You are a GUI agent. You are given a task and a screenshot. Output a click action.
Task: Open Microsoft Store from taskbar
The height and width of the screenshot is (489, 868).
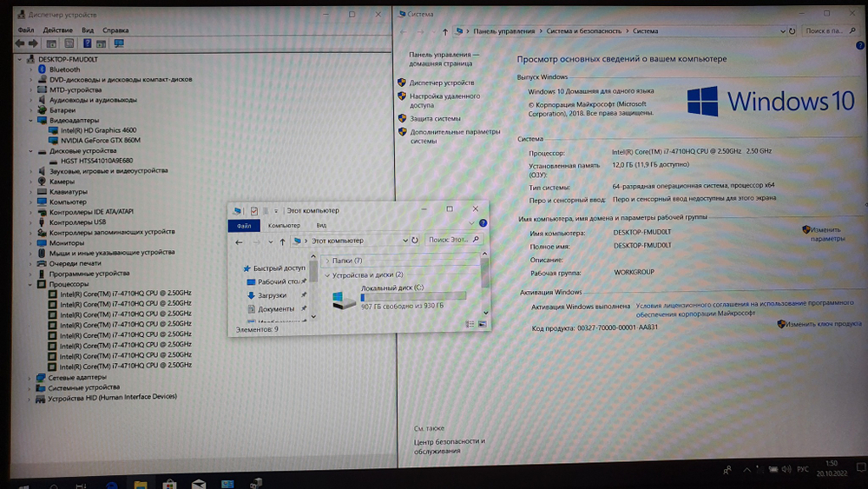point(169,484)
